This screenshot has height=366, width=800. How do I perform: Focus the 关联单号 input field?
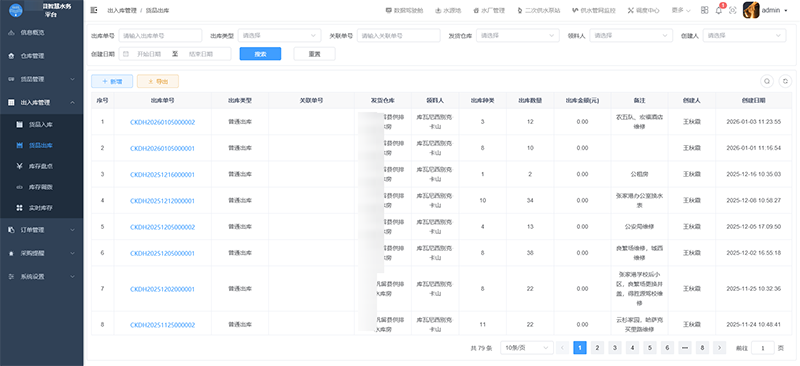point(398,36)
